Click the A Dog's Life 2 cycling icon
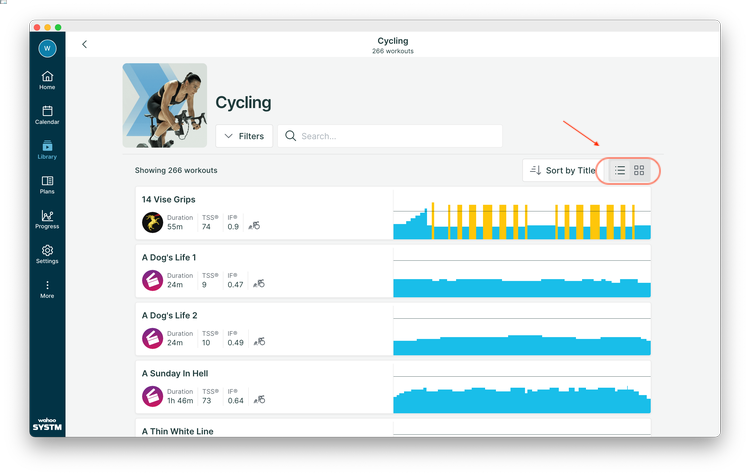750x476 pixels. click(x=259, y=342)
